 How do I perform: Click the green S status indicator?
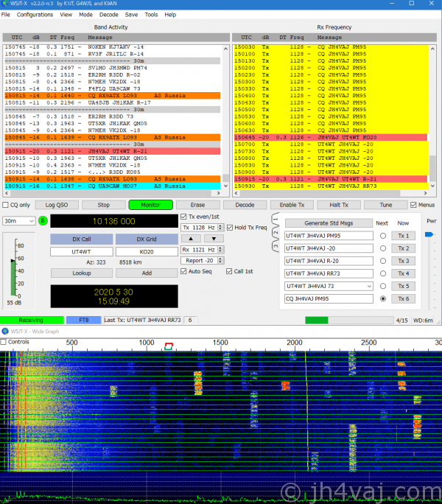point(43,220)
